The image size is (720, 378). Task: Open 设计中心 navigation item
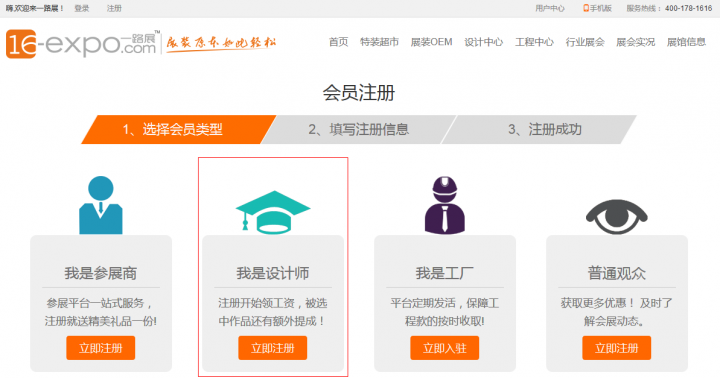[x=484, y=42]
